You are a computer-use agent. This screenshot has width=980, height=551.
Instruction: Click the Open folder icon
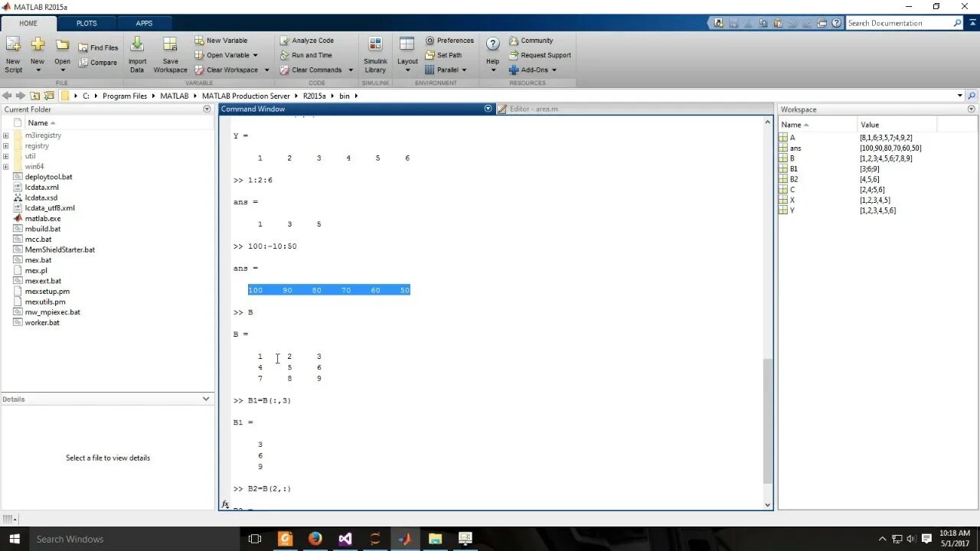[x=62, y=45]
